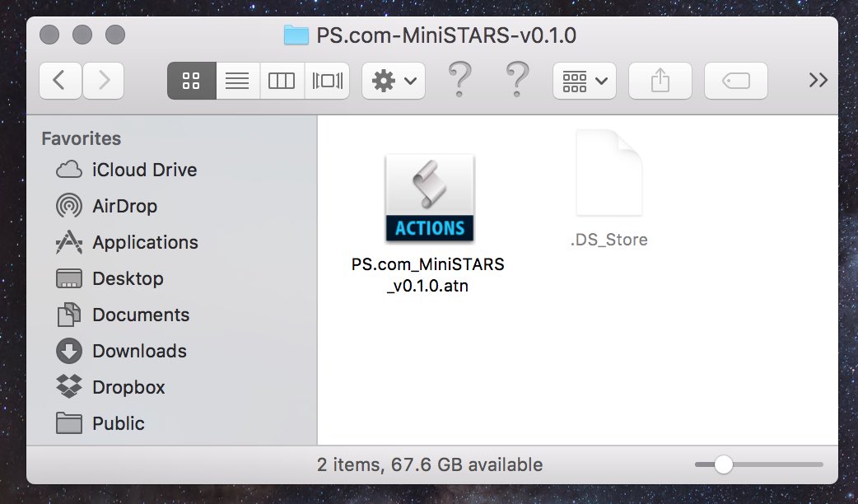Image resolution: width=858 pixels, height=504 pixels.
Task: Open Documents folder in sidebar
Action: [x=141, y=314]
